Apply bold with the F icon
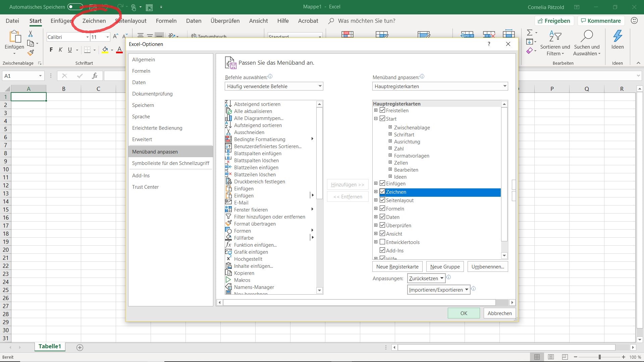Viewport: 644px width, 362px height. pos(51,50)
